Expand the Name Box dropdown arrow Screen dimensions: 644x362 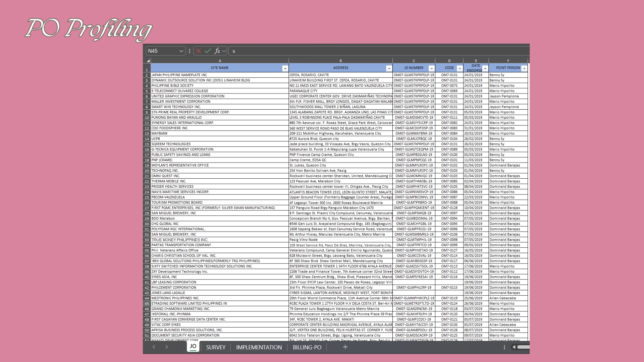pos(181,51)
